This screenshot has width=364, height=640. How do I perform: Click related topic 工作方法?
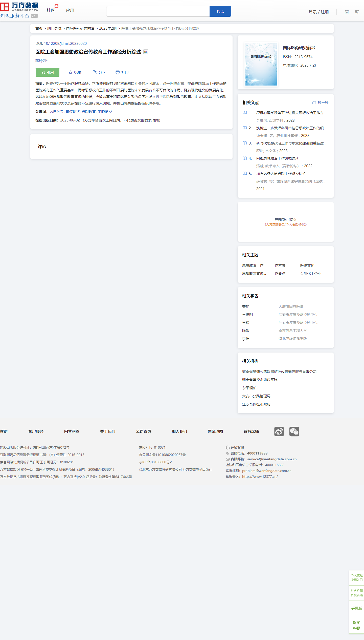pyautogui.click(x=278, y=265)
